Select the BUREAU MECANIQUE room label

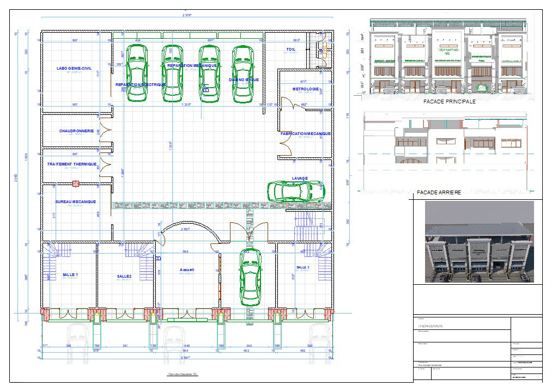[x=75, y=202]
